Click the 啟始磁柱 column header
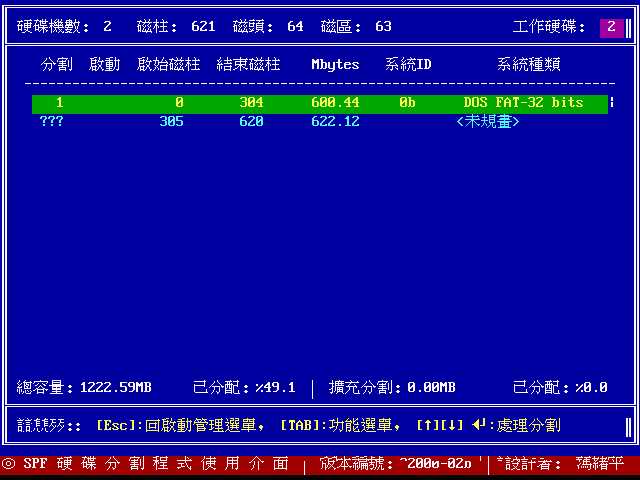Image resolution: width=640 pixels, height=480 pixels. point(168,65)
